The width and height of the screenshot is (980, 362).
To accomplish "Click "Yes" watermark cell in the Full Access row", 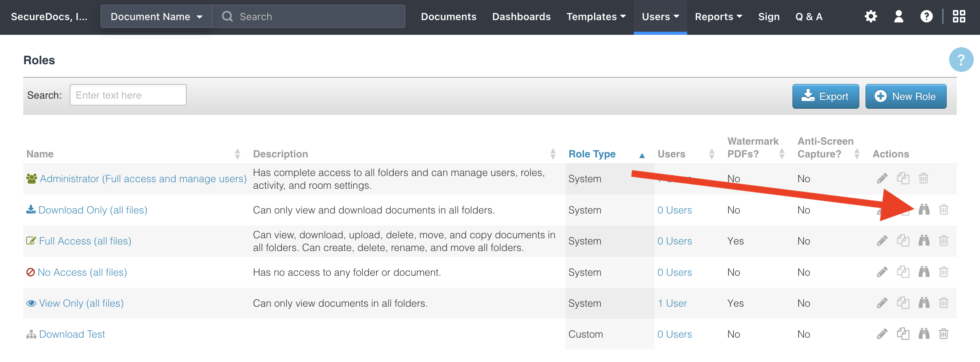I will click(736, 241).
